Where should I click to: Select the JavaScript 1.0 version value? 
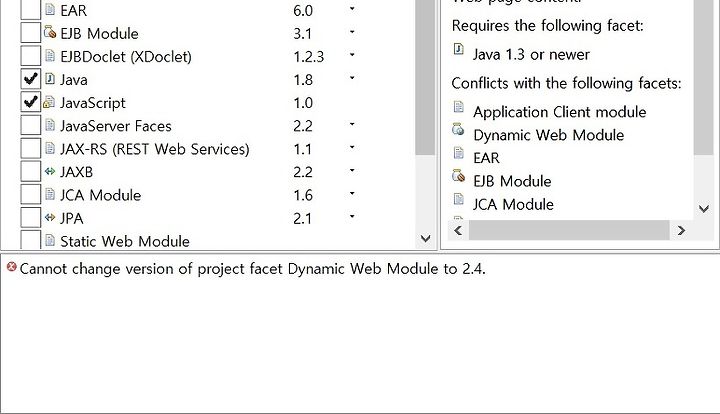(x=303, y=103)
